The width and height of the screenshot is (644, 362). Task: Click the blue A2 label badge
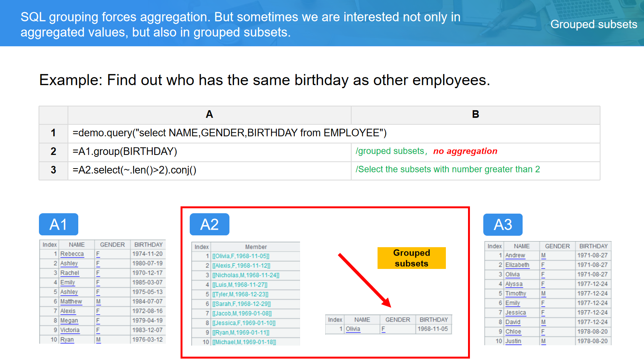click(x=209, y=224)
